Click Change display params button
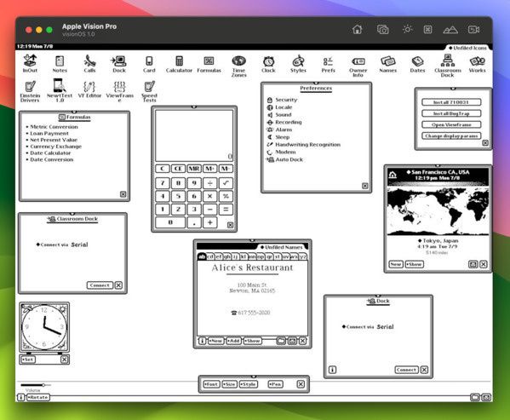This screenshot has width=510, height=420. 451,136
